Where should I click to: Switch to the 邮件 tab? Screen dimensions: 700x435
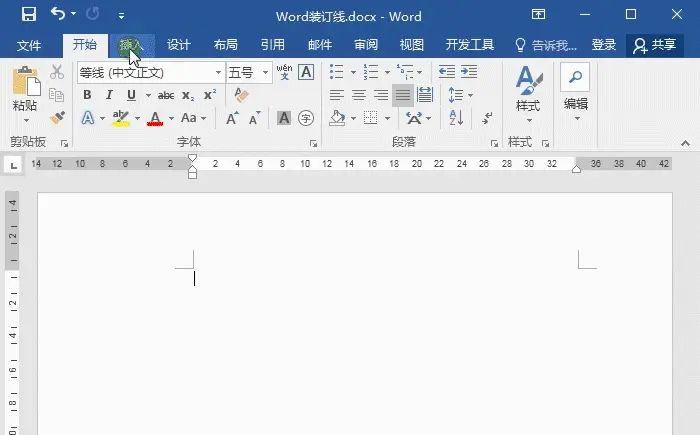[320, 45]
